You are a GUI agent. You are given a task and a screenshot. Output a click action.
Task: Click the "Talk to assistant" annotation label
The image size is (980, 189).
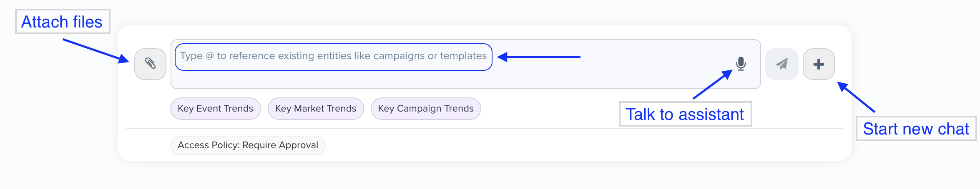[685, 114]
